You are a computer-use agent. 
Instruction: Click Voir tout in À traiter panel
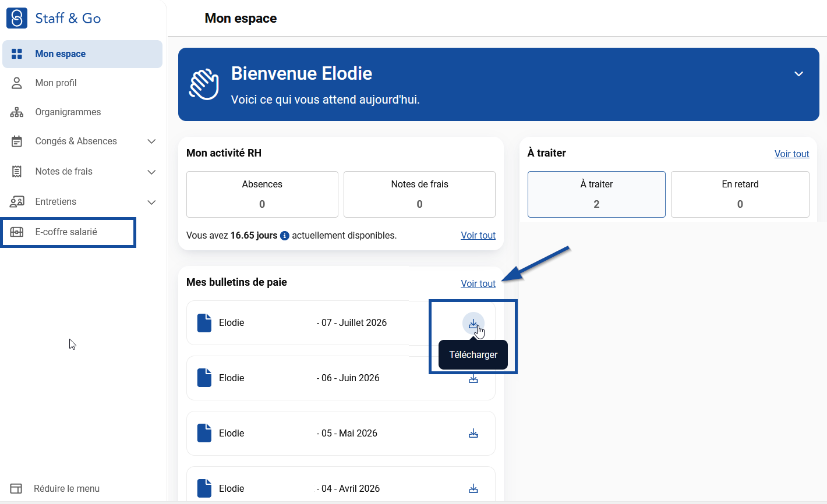pyautogui.click(x=792, y=154)
